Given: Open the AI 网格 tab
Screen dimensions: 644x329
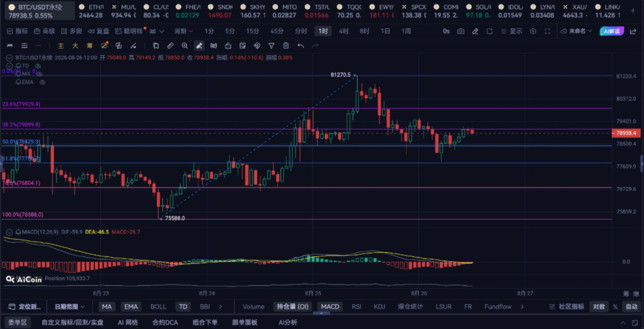Looking at the screenshot, I should click(128, 322).
